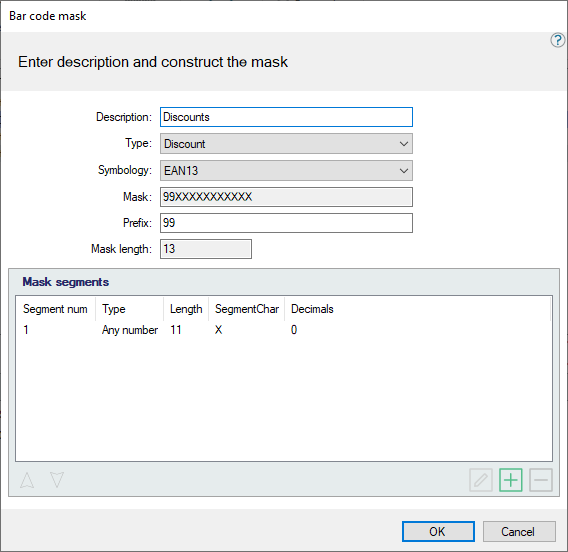Open the help question mark icon
Image resolution: width=568 pixels, height=552 pixels.
point(557,40)
